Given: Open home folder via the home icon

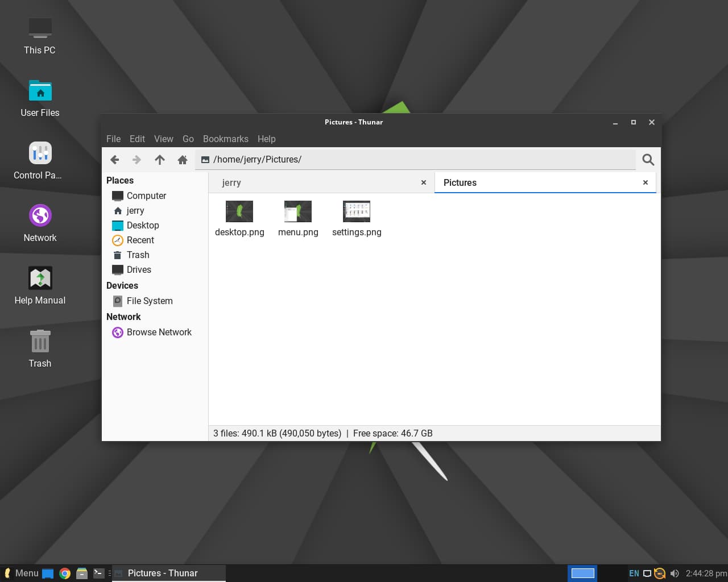Looking at the screenshot, I should tap(183, 160).
